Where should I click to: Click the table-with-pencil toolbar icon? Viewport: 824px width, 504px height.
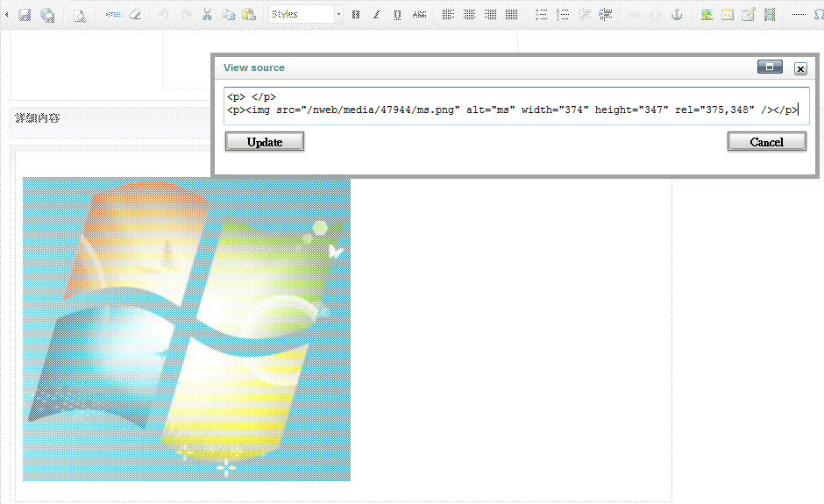749,15
